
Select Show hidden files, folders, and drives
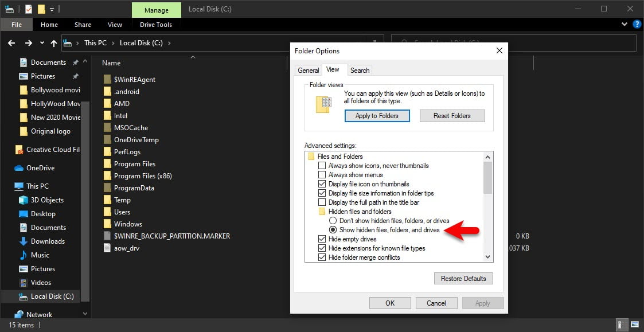click(333, 230)
